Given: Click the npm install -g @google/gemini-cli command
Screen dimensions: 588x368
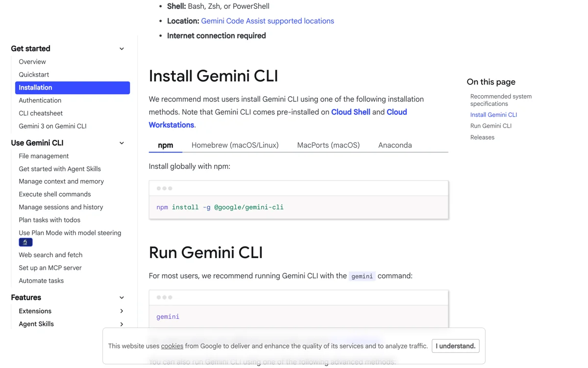Looking at the screenshot, I should coord(220,207).
